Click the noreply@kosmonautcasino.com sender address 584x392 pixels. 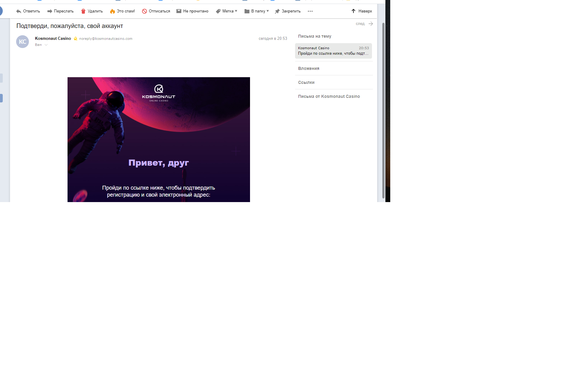click(x=106, y=39)
